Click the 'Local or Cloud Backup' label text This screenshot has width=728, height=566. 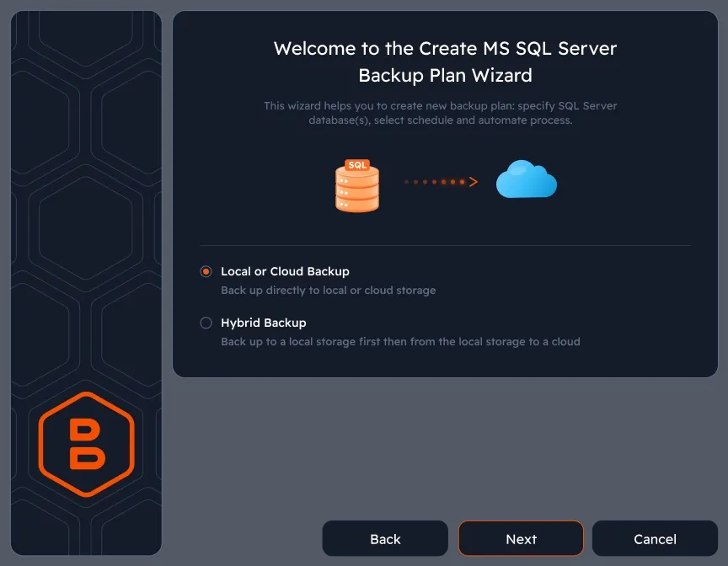pyautogui.click(x=285, y=271)
